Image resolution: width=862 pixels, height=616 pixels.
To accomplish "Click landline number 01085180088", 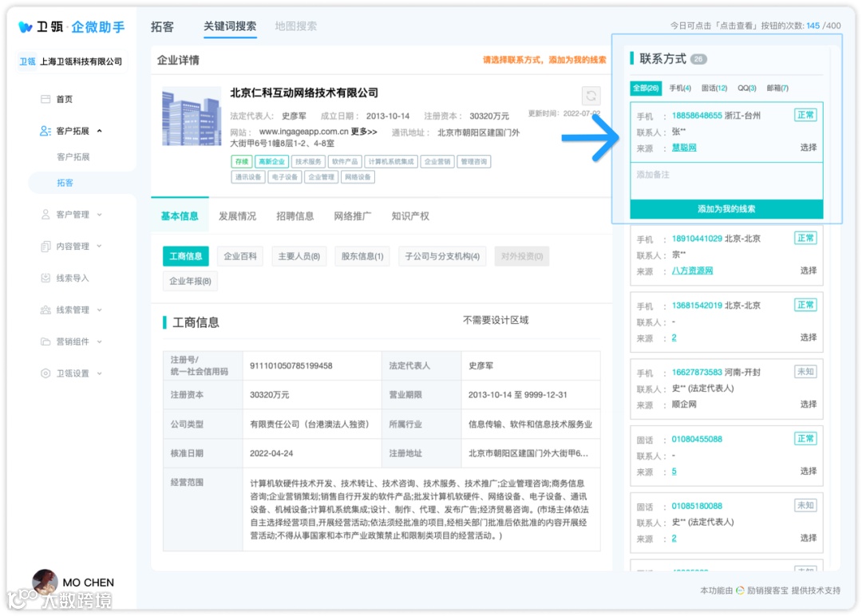I will pyautogui.click(x=697, y=506).
